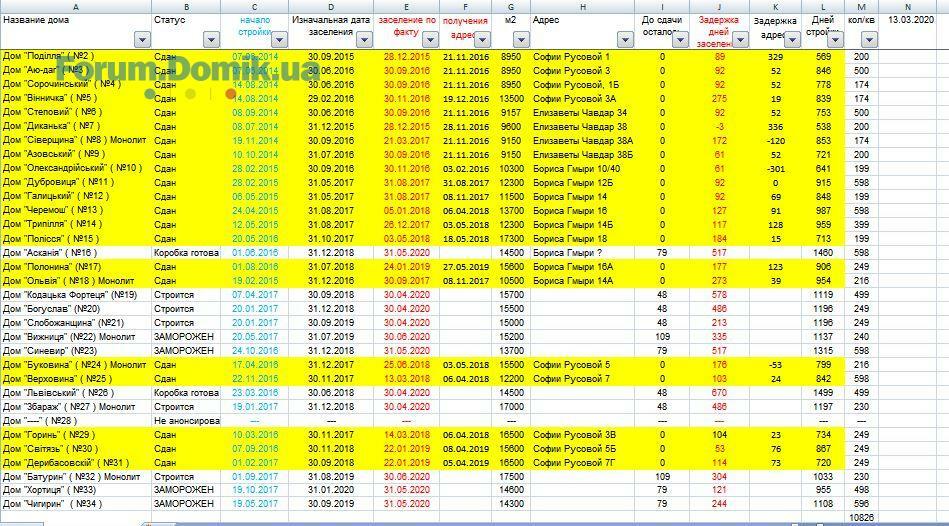Screen dimensions: 949x526
Task: Open filter dropdown for До сдачи осталось
Action: [x=680, y=40]
